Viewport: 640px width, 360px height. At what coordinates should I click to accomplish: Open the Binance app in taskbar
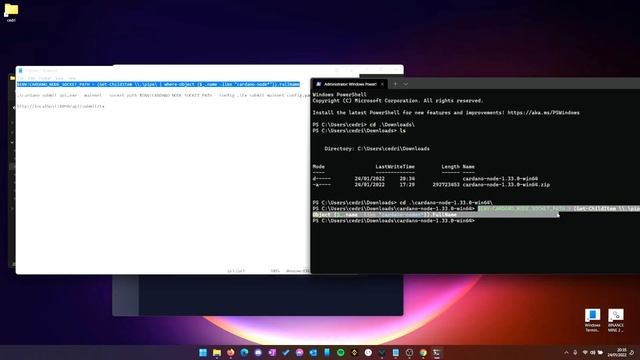pyautogui.click(x=354, y=353)
